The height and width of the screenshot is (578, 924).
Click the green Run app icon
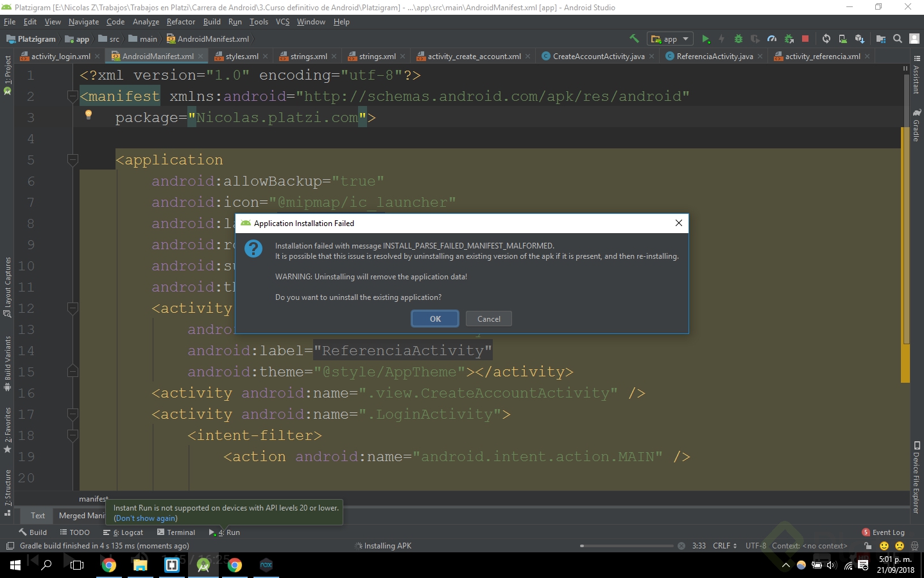click(706, 39)
